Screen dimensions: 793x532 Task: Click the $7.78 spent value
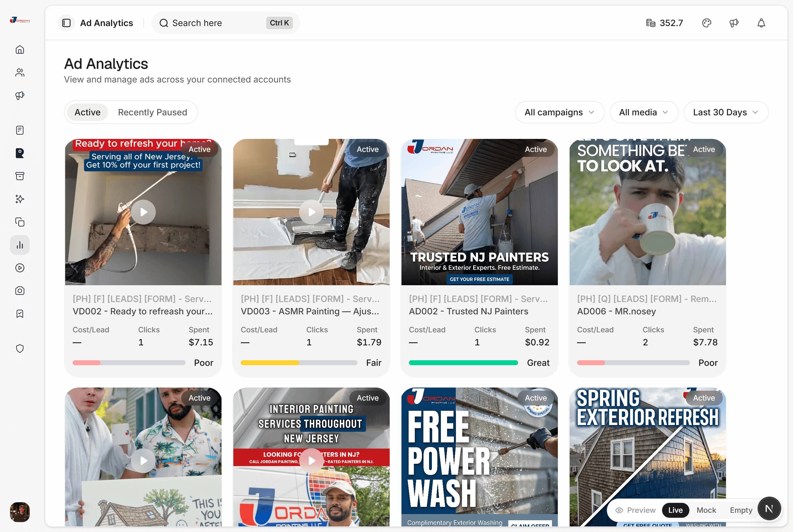[x=706, y=342]
